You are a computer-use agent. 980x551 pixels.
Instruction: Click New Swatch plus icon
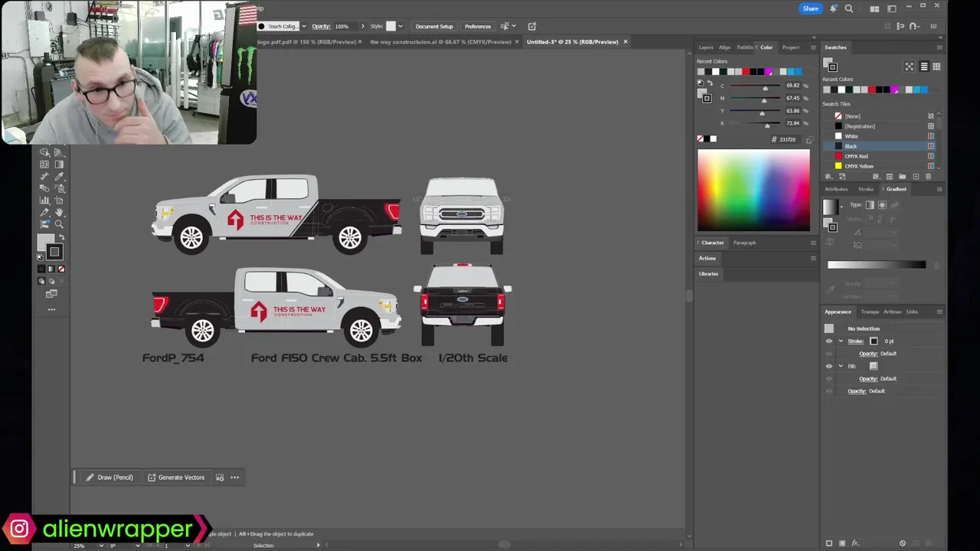pyautogui.click(x=916, y=177)
